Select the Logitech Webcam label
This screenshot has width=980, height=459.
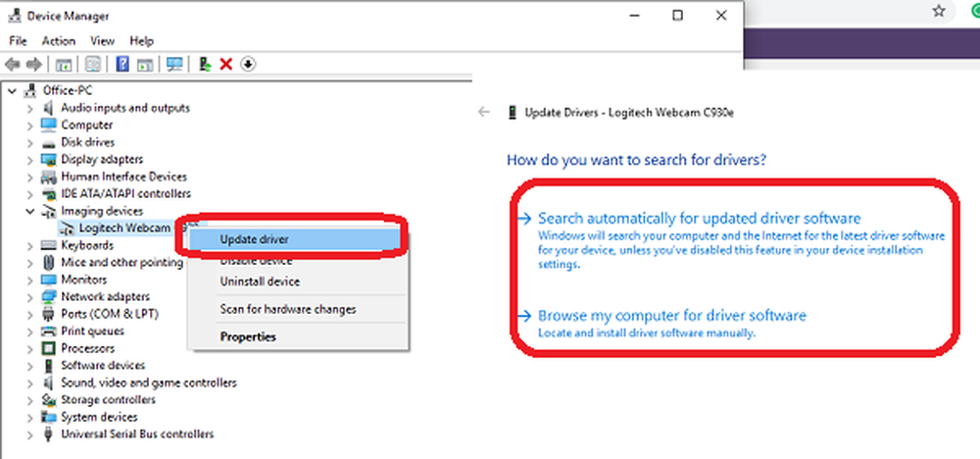(x=124, y=229)
